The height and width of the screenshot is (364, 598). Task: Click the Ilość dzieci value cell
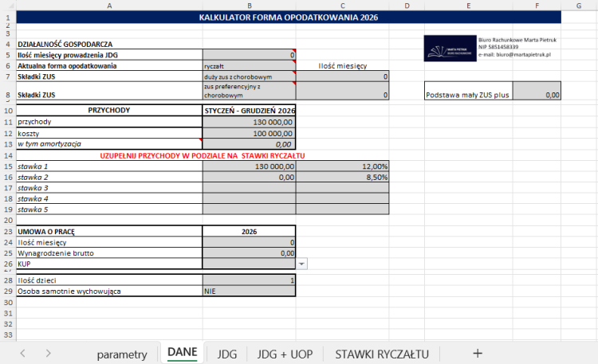249,280
